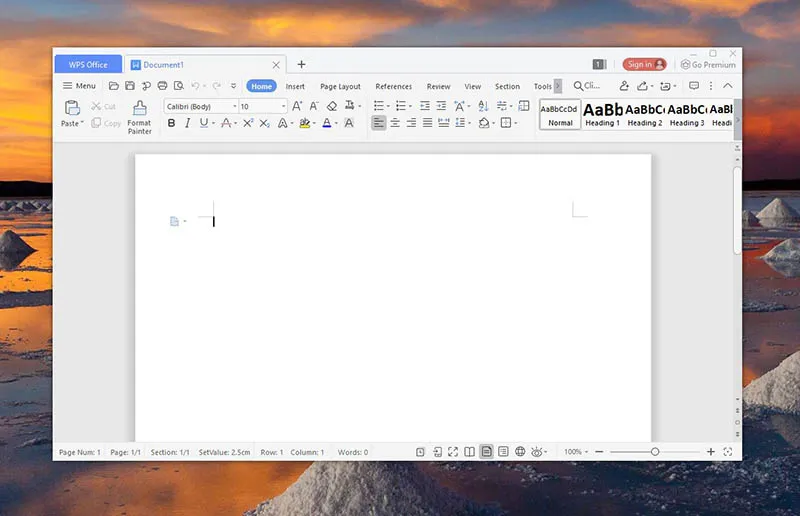Open the Insert ribbon tab
800x516 pixels.
[295, 86]
